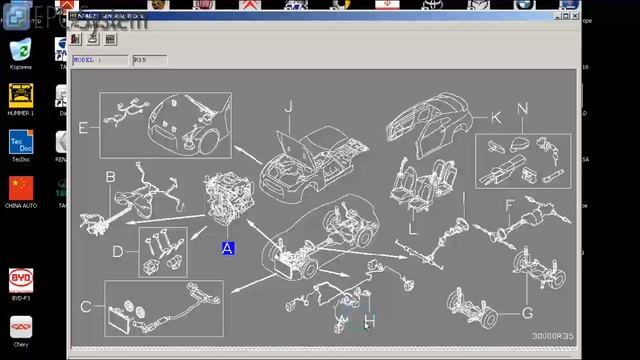The height and width of the screenshot is (360, 640).
Task: Select section F letter in diagram
Action: (509, 205)
